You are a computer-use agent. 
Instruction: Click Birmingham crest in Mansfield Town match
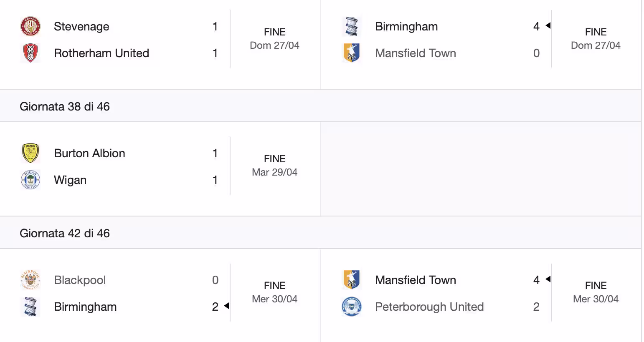click(x=352, y=26)
